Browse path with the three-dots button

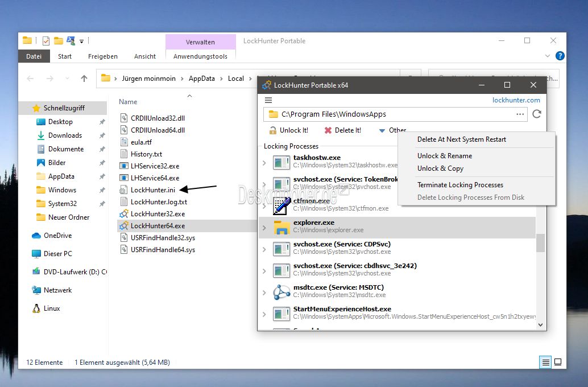tap(520, 114)
